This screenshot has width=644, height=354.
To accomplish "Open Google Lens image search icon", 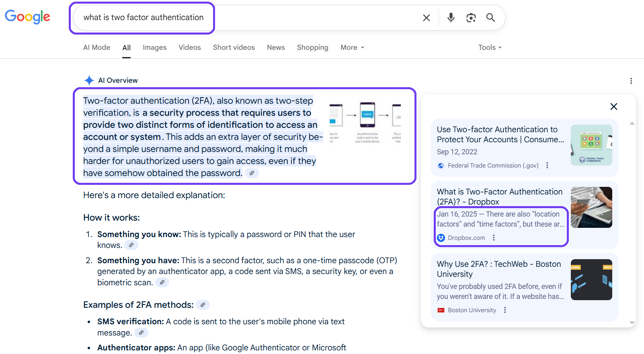I will tap(471, 18).
